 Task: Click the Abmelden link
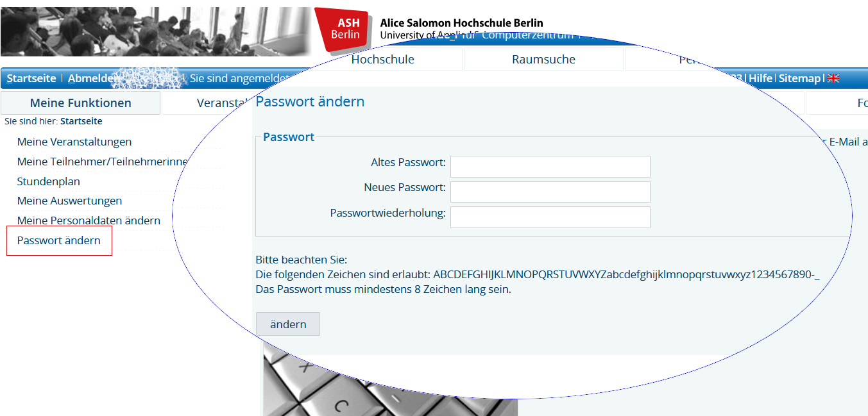(x=93, y=78)
